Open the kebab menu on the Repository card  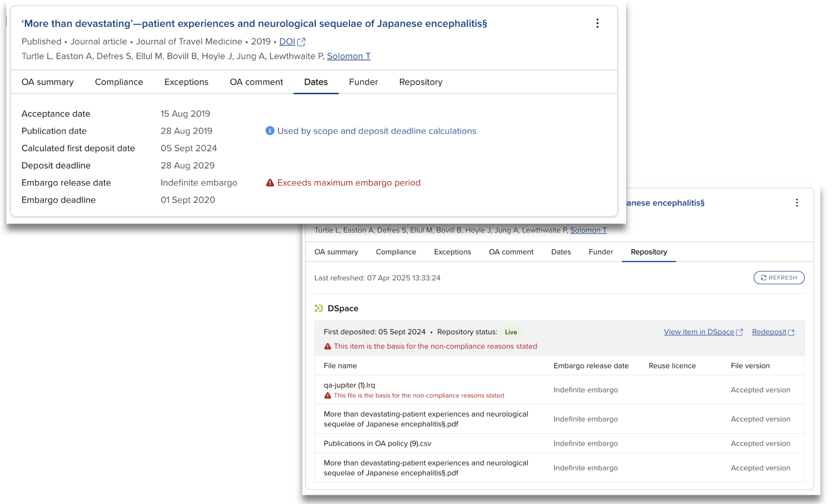[797, 203]
